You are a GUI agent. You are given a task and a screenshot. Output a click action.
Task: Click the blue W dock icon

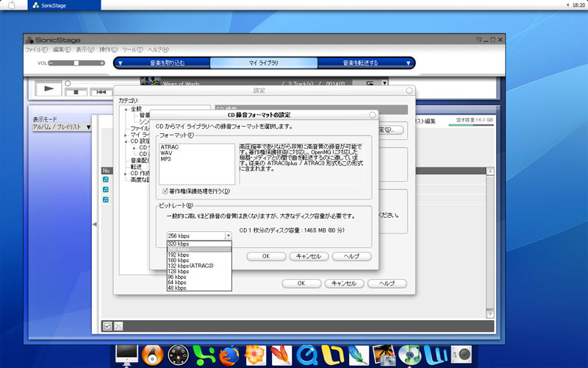(x=435, y=355)
